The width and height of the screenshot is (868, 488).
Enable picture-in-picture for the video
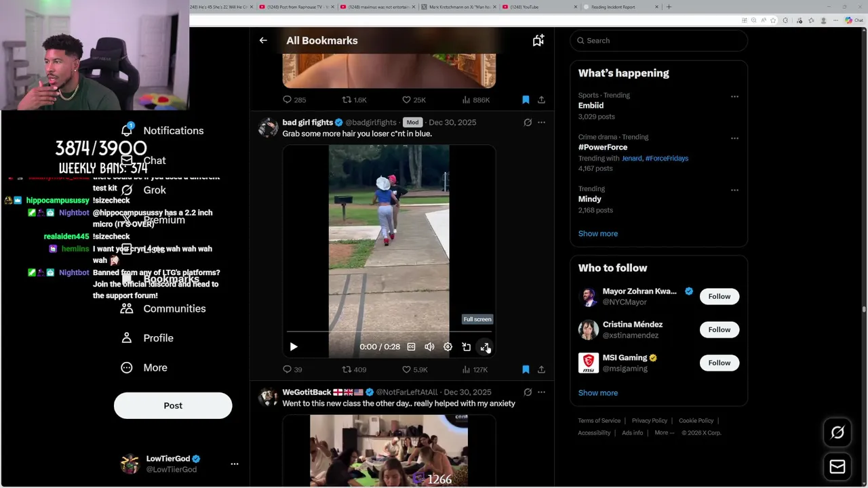467,346
